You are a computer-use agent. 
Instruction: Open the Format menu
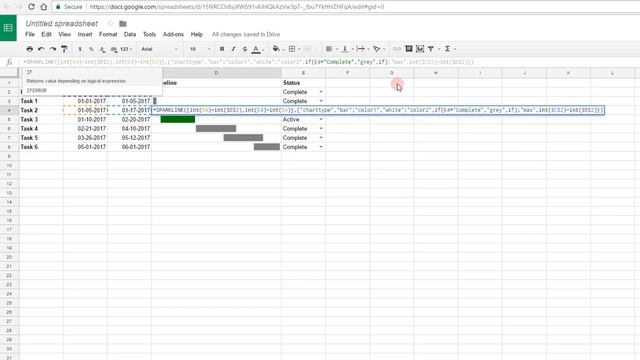coord(108,34)
